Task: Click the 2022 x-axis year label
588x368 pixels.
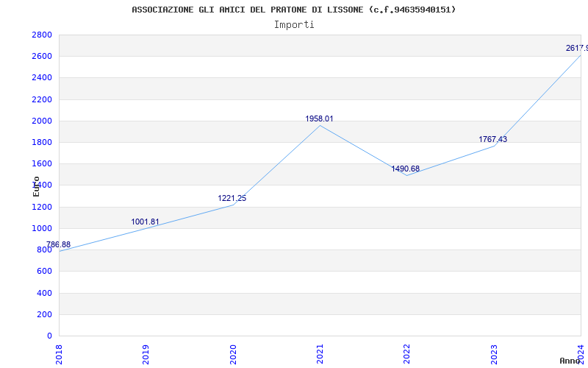Action: 407,355
